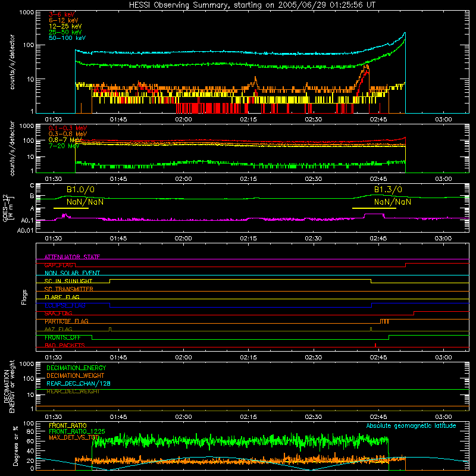The width and height of the screenshot is (476, 476).
Task: Click the B1.3/0 flare annotation
Action: tap(388, 190)
